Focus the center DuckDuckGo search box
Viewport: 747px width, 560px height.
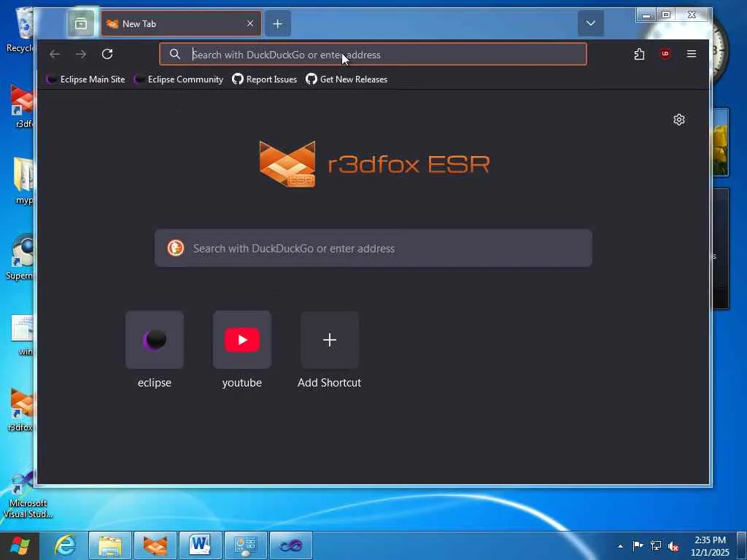tap(373, 248)
